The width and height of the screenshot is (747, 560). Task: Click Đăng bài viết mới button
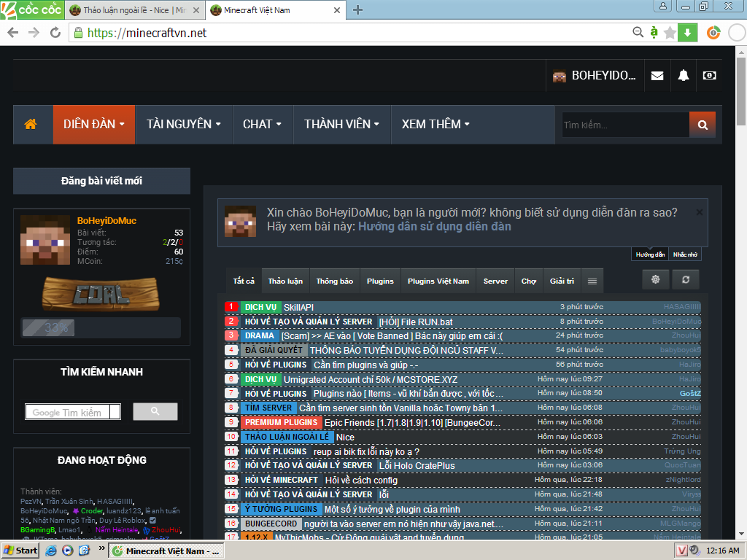[101, 181]
